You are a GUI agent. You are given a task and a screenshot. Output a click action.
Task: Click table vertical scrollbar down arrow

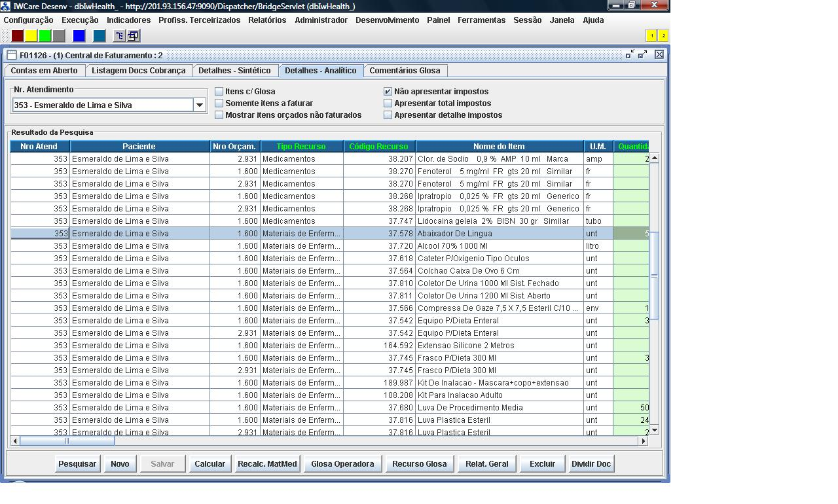(654, 430)
